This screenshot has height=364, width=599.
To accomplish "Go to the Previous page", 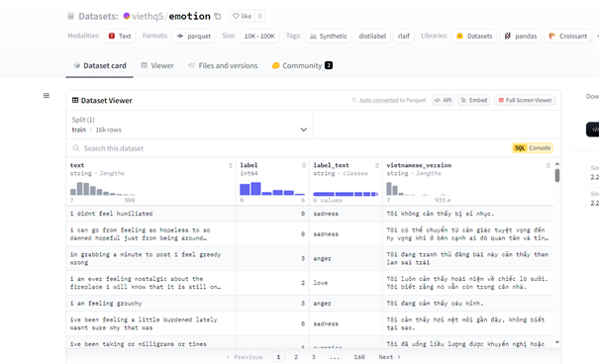I will (245, 357).
